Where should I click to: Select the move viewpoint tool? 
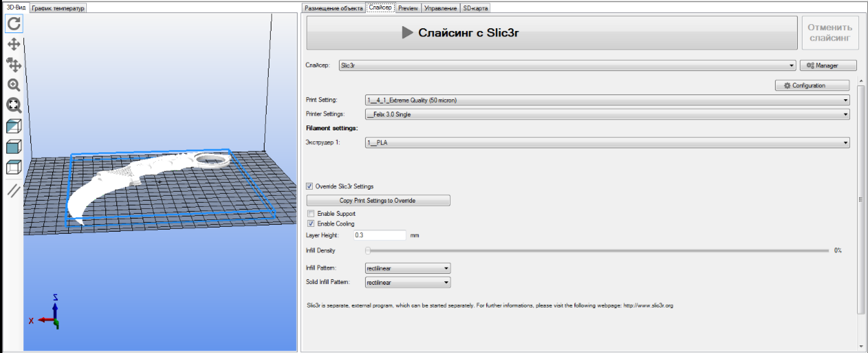click(x=14, y=44)
